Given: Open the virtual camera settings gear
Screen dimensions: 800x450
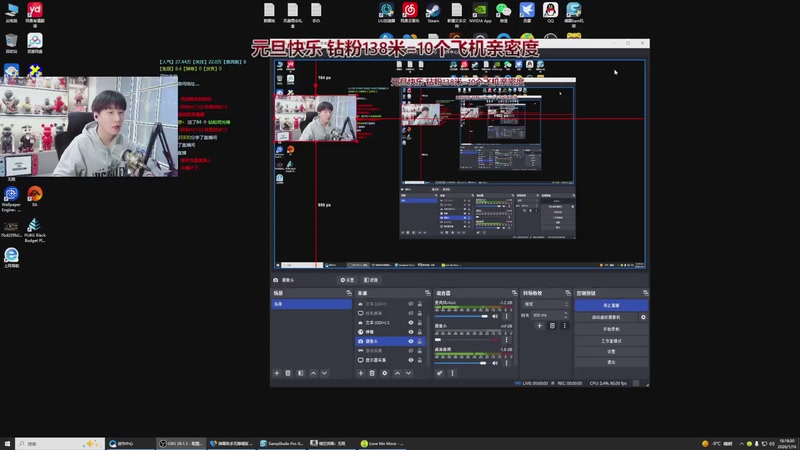Looking at the screenshot, I should (x=643, y=317).
